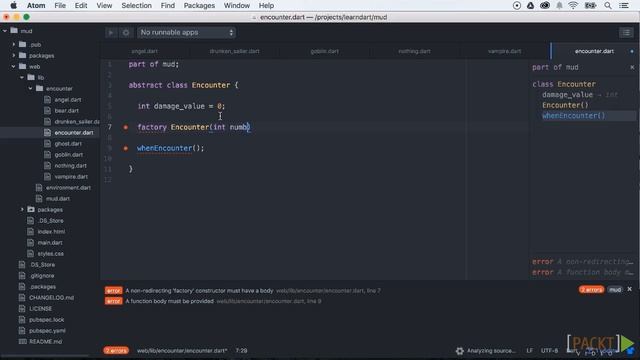Open angel.dart in the tree
Screen dimensions: 640x360
[x=68, y=100]
